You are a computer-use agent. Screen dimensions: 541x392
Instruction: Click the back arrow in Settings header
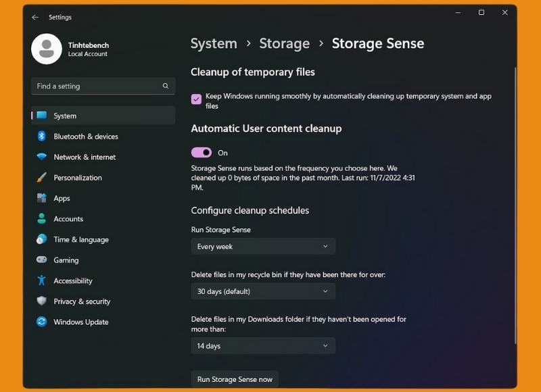click(35, 18)
